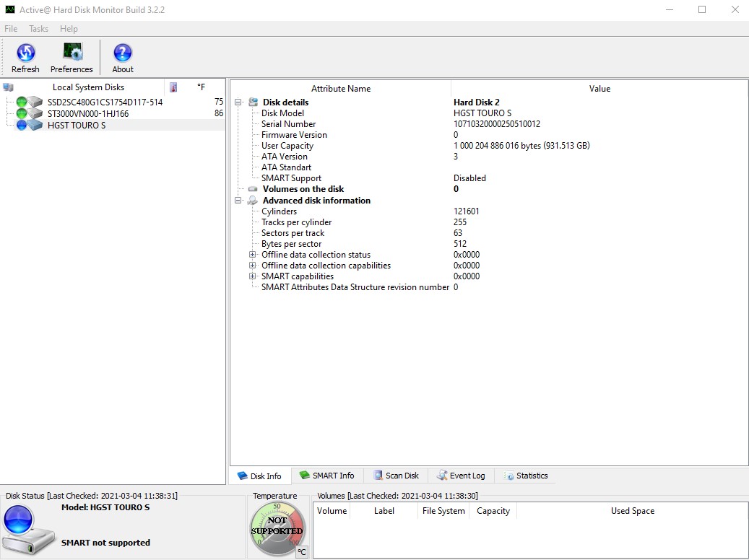Expand the SMART capabilities attribute

pos(251,276)
